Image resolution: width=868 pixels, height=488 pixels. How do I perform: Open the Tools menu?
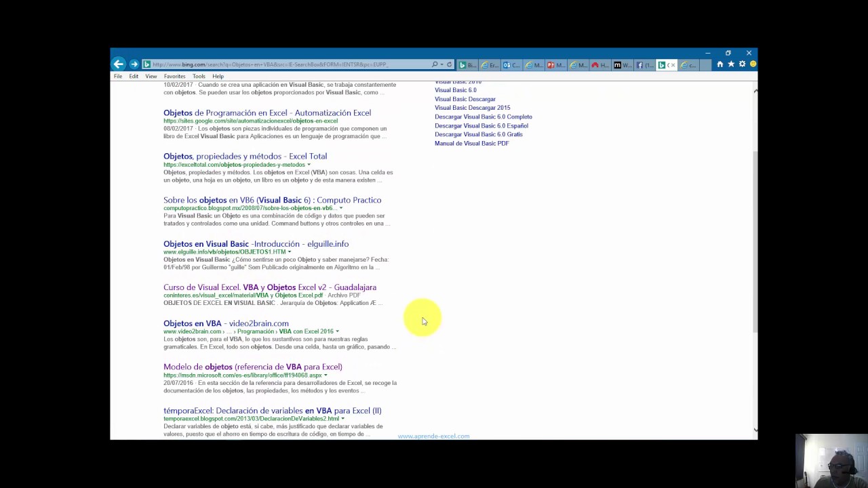pyautogui.click(x=199, y=77)
